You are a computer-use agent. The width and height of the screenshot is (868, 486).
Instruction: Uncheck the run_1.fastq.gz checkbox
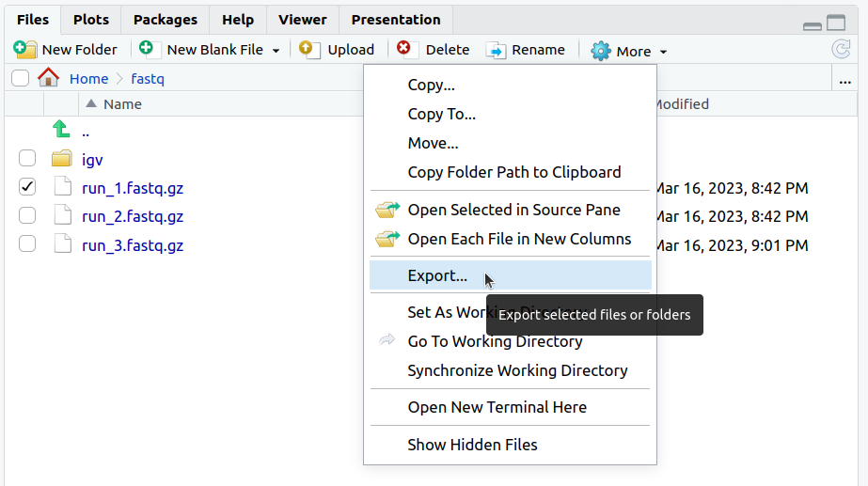point(26,187)
